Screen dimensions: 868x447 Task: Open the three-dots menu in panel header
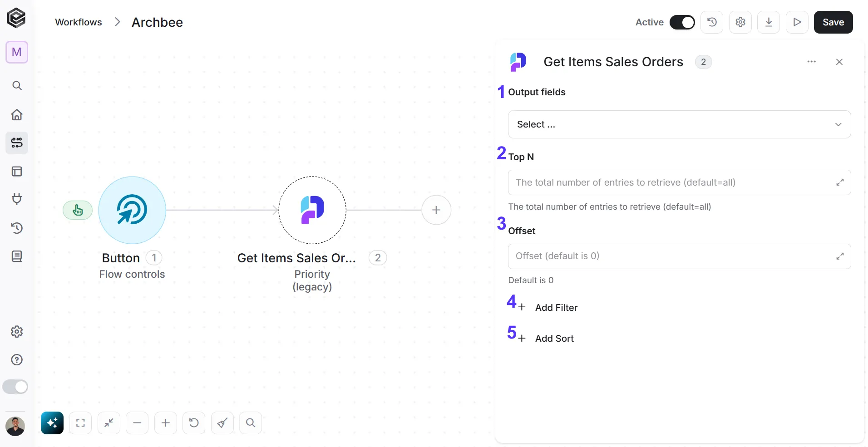coord(812,62)
